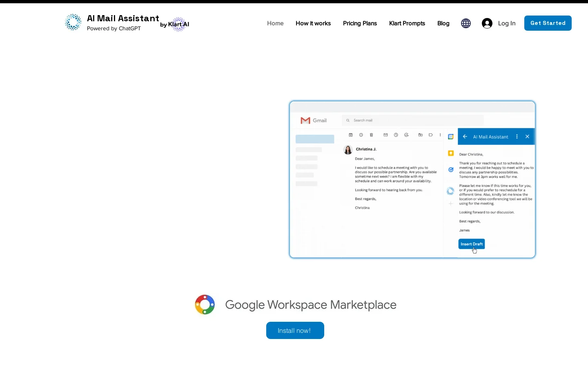Viewport: 588px width, 368px height.
Task: Click Christina J. avatar in demo email
Action: coord(348,150)
